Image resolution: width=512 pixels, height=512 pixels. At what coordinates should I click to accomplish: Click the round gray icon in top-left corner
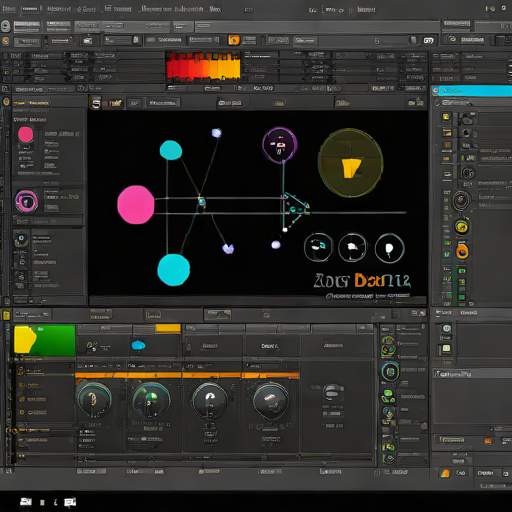[x=5, y=26]
